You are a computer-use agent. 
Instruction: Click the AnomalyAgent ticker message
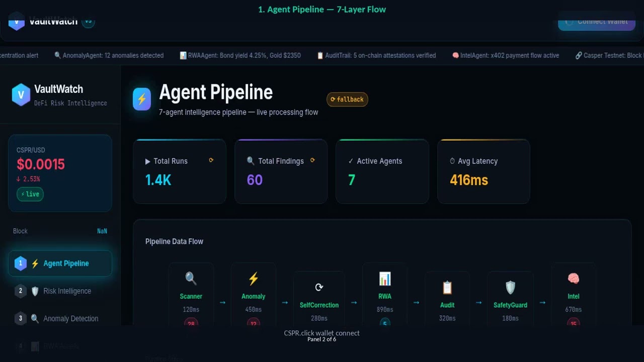(x=109, y=55)
